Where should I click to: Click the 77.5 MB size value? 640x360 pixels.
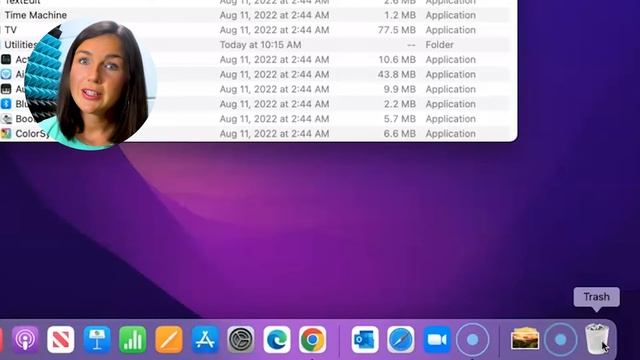pyautogui.click(x=397, y=30)
